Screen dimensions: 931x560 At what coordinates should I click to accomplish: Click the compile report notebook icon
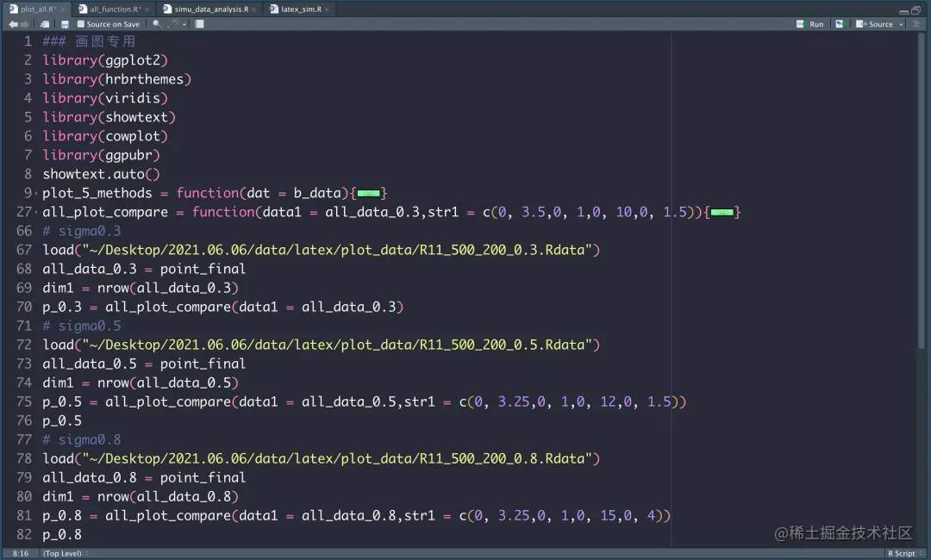(199, 24)
